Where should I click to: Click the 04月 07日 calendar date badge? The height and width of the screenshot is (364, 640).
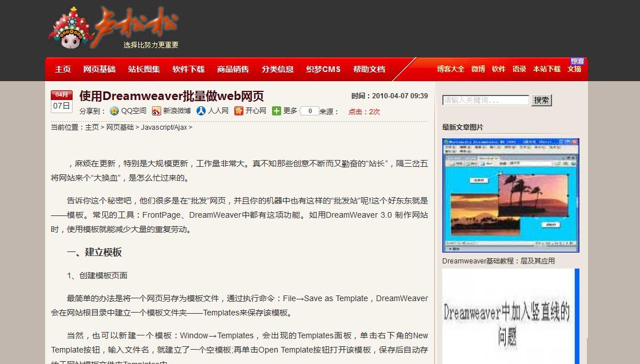point(62,102)
